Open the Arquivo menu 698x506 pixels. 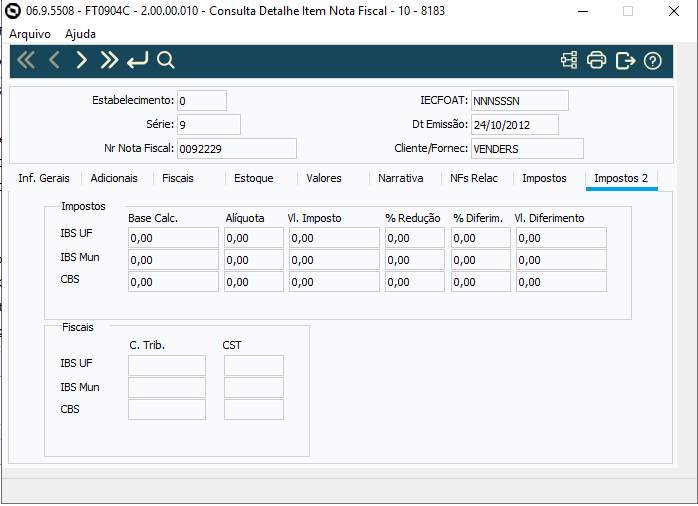(x=30, y=34)
